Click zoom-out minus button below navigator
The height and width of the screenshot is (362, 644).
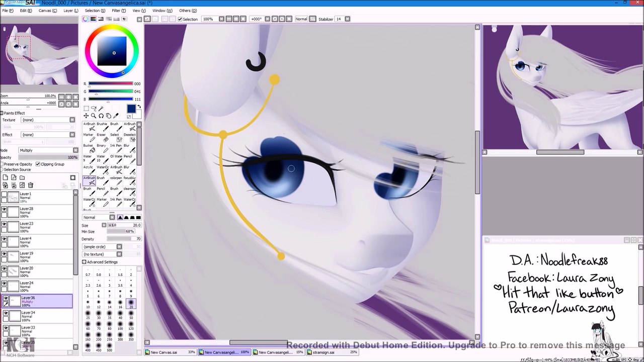pyautogui.click(x=61, y=97)
